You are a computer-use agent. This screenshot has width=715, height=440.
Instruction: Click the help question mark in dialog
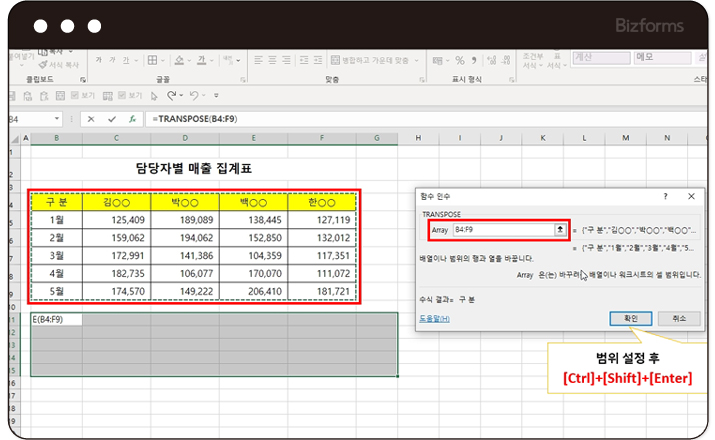tap(665, 198)
